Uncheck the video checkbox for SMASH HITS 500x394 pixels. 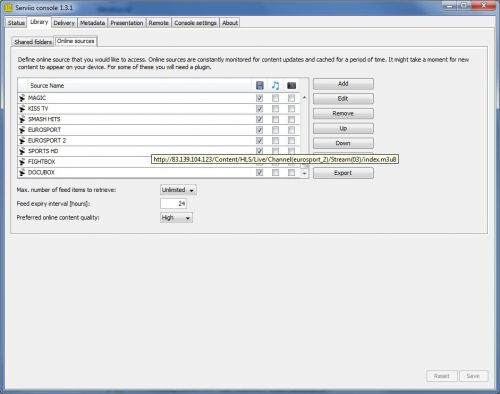click(259, 119)
